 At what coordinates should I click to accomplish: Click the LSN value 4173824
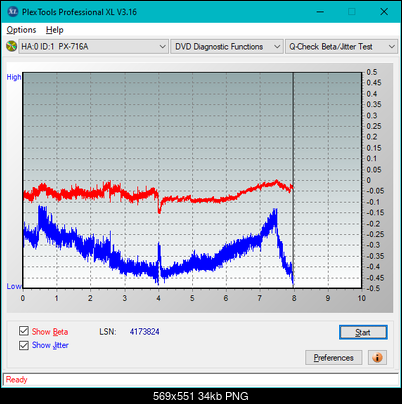click(x=145, y=332)
